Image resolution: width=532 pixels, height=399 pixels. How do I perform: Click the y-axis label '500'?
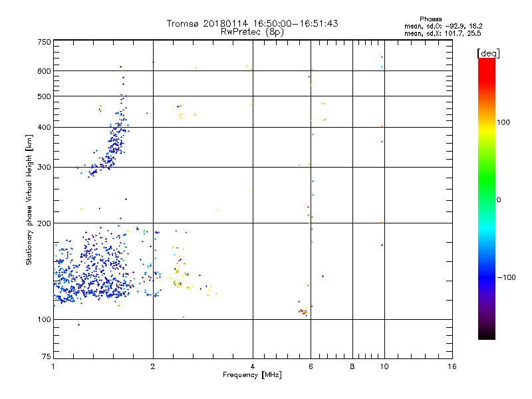[x=44, y=96]
